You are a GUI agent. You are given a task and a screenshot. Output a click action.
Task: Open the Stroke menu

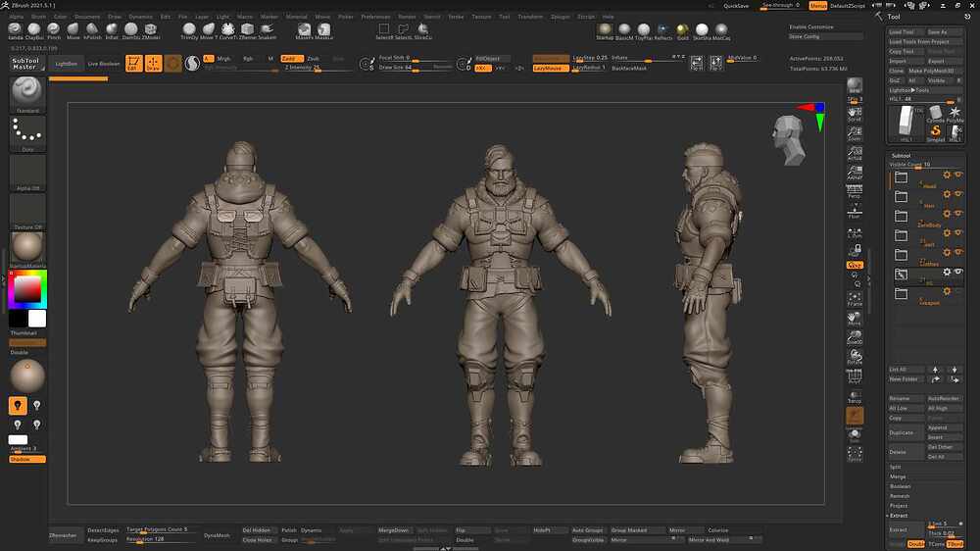pyautogui.click(x=456, y=17)
